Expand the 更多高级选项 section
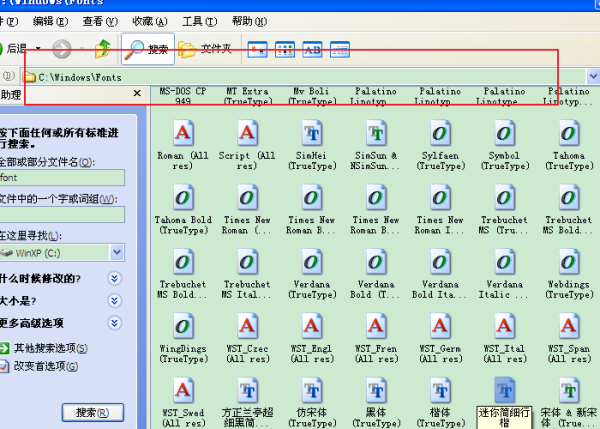 tap(114, 323)
